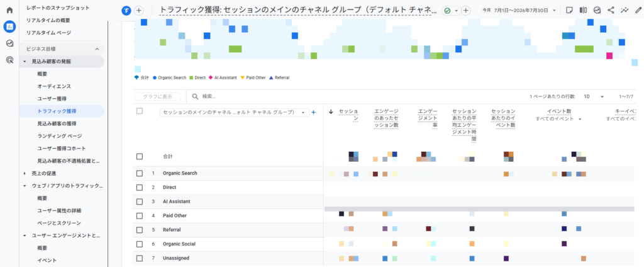644x267 pixels.
Task: Click the blue 'す' segment badge
Action: [126, 10]
